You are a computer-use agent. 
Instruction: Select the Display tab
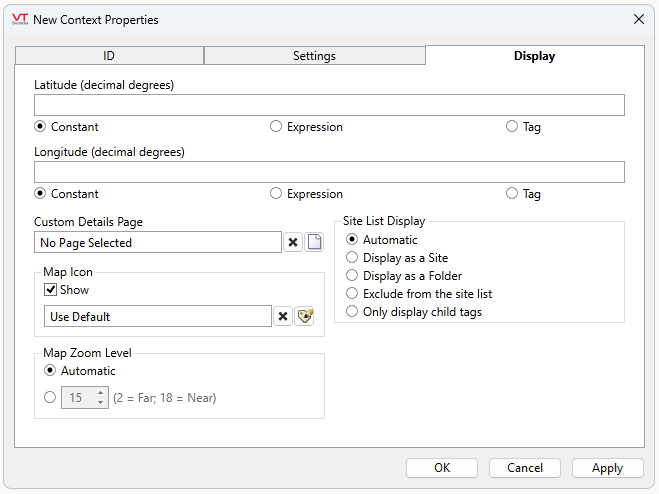click(535, 56)
